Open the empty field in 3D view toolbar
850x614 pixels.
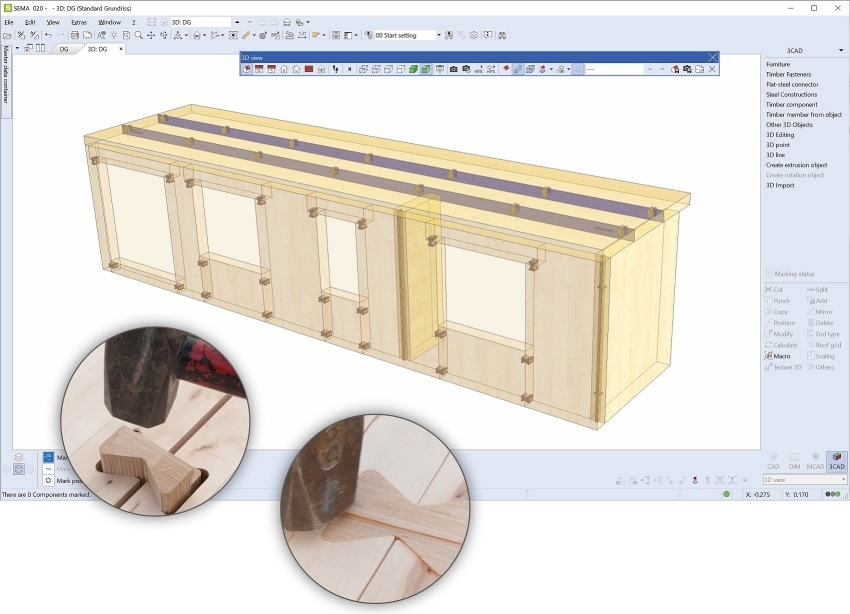614,69
